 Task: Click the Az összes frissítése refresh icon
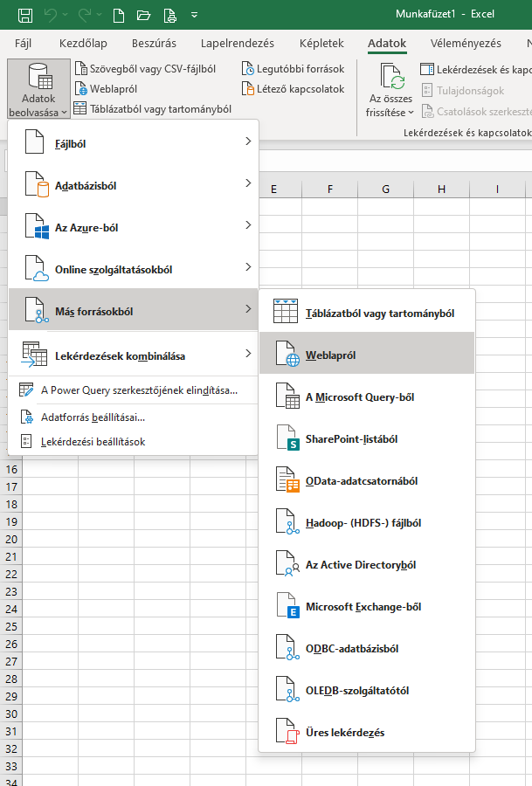click(392, 76)
